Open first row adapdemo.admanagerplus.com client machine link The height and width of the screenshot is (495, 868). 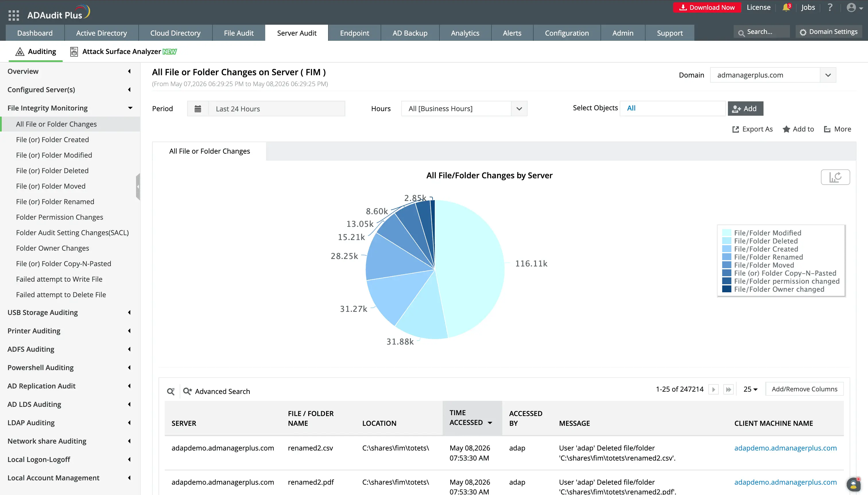point(785,448)
